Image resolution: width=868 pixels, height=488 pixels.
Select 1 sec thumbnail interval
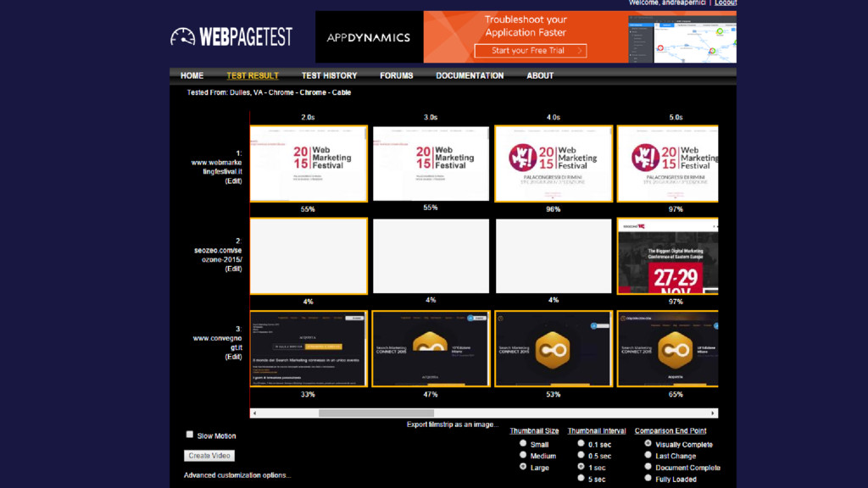[x=581, y=467]
